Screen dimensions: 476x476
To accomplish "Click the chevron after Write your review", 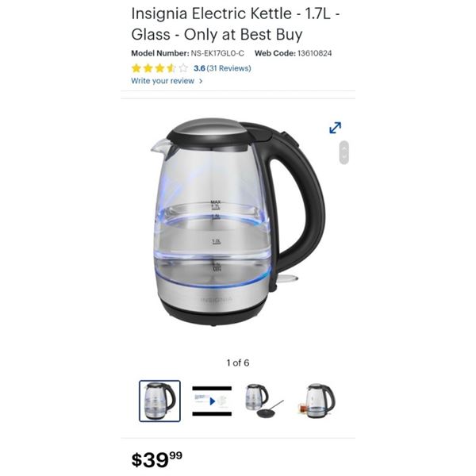I will [201, 81].
